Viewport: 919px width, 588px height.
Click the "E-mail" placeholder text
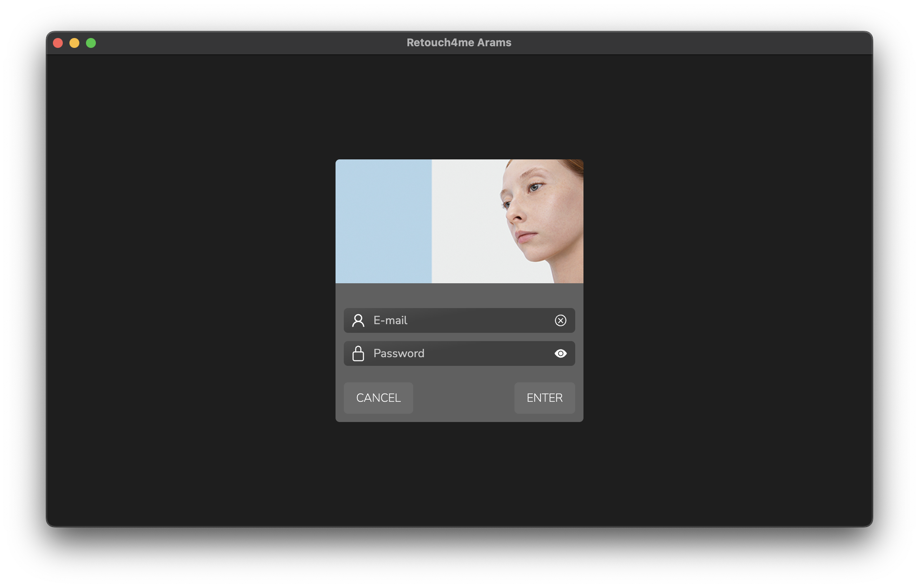tap(390, 320)
